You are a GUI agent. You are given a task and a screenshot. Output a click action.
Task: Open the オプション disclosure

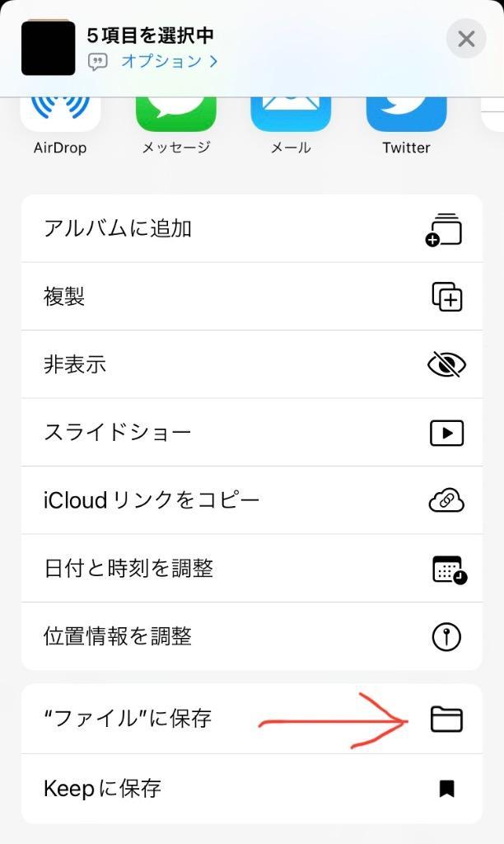(148, 60)
